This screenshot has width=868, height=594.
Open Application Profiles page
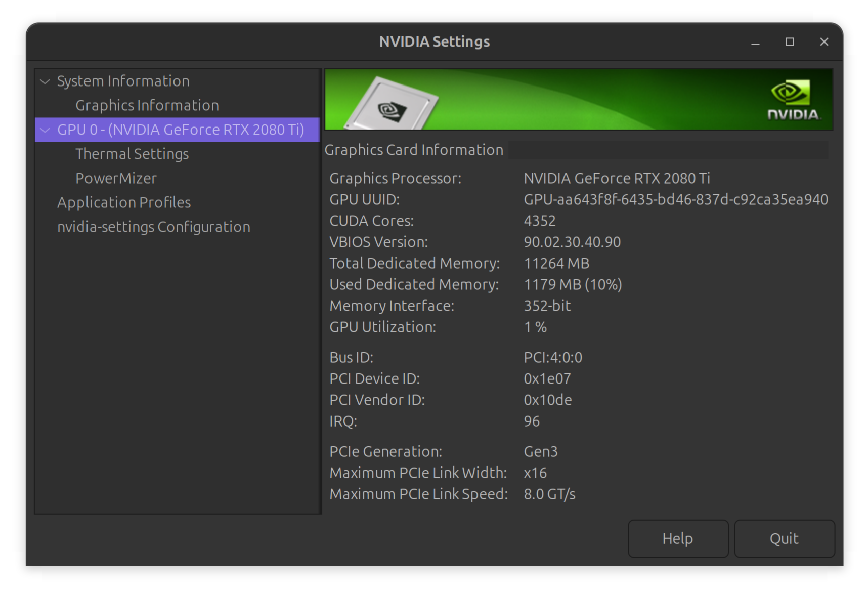pos(123,202)
